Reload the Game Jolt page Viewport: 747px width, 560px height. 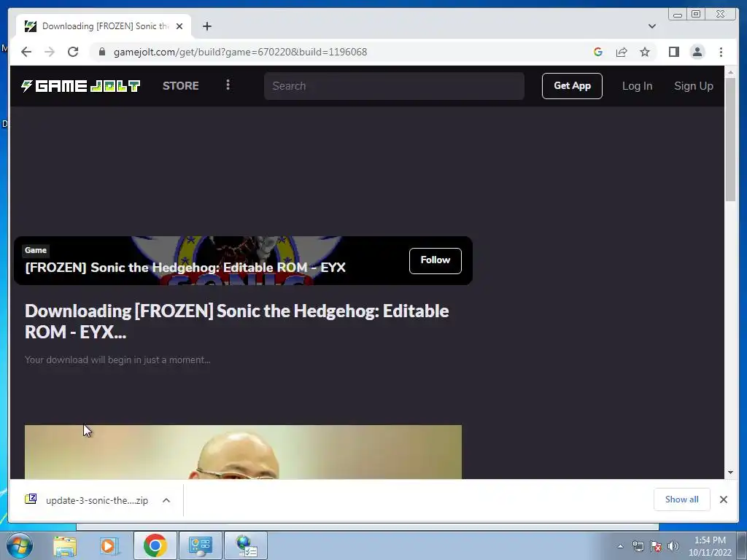point(73,52)
